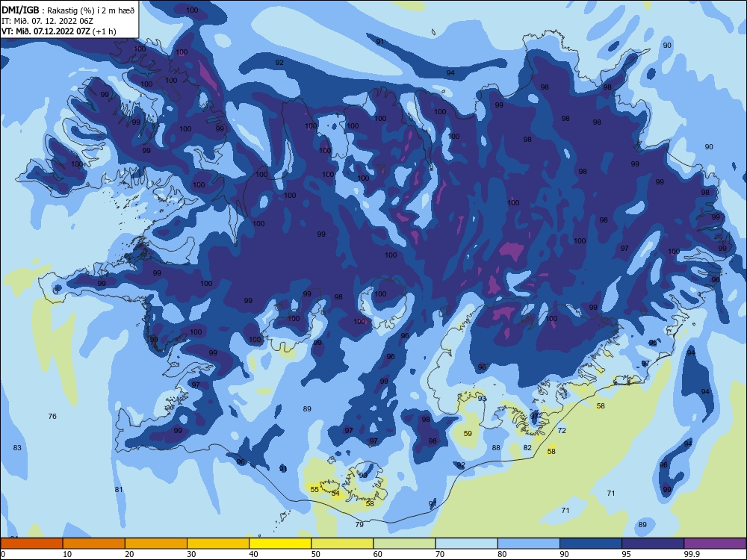
Task: Click the legend tick label '70'
Action: [x=440, y=554]
